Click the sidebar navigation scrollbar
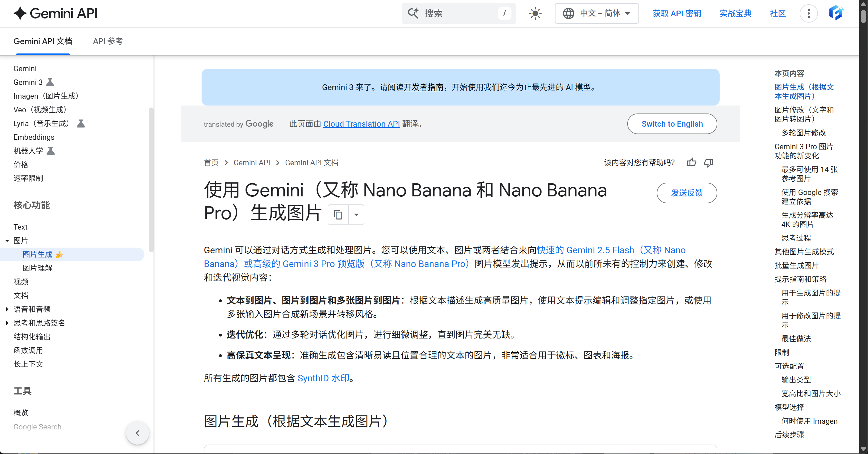 151,180
